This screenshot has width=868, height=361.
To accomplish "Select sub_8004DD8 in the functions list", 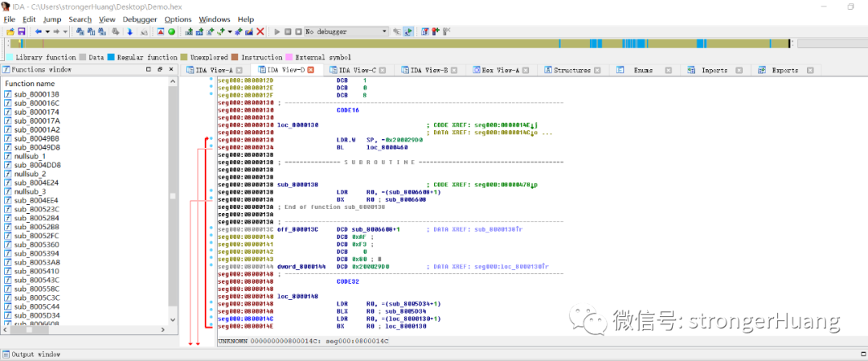I will point(37,165).
